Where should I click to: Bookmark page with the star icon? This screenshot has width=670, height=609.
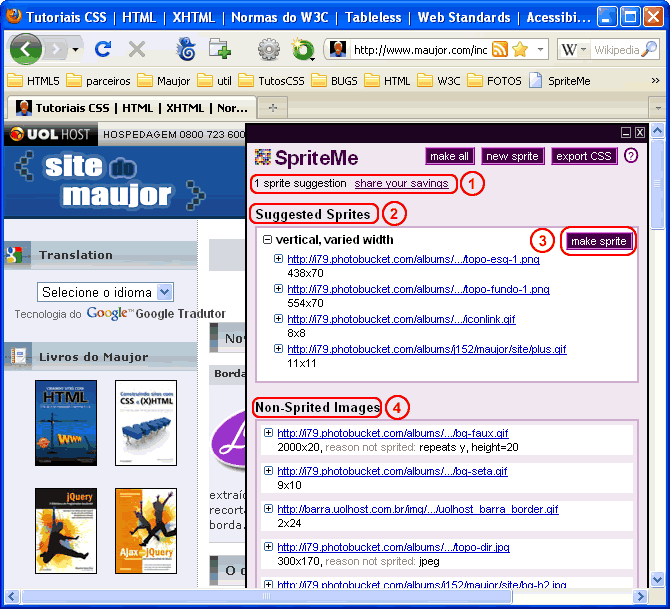[x=520, y=49]
